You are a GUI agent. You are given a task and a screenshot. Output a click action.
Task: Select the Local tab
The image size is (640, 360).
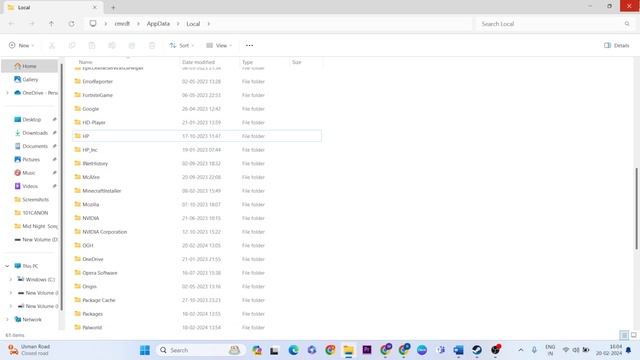click(52, 7)
